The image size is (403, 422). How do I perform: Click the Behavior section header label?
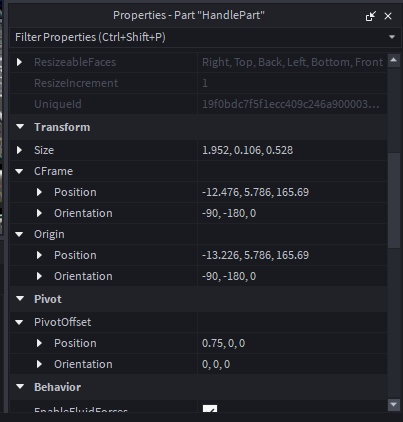(x=57, y=387)
